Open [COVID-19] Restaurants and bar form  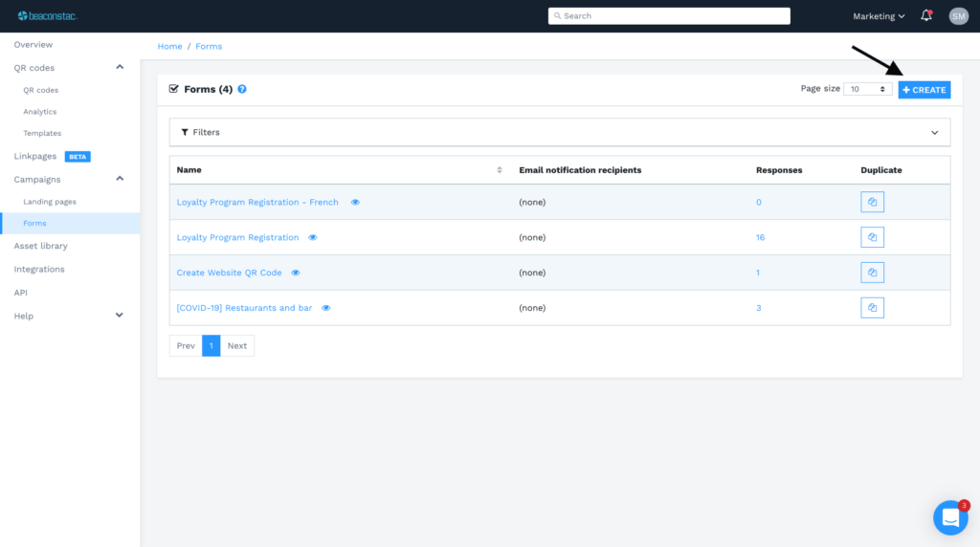pyautogui.click(x=244, y=308)
